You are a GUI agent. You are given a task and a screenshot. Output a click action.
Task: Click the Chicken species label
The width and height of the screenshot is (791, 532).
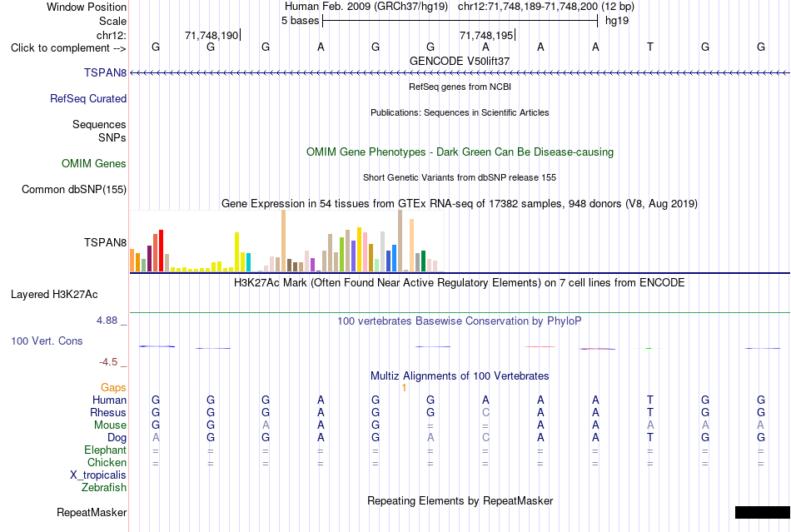tap(107, 462)
